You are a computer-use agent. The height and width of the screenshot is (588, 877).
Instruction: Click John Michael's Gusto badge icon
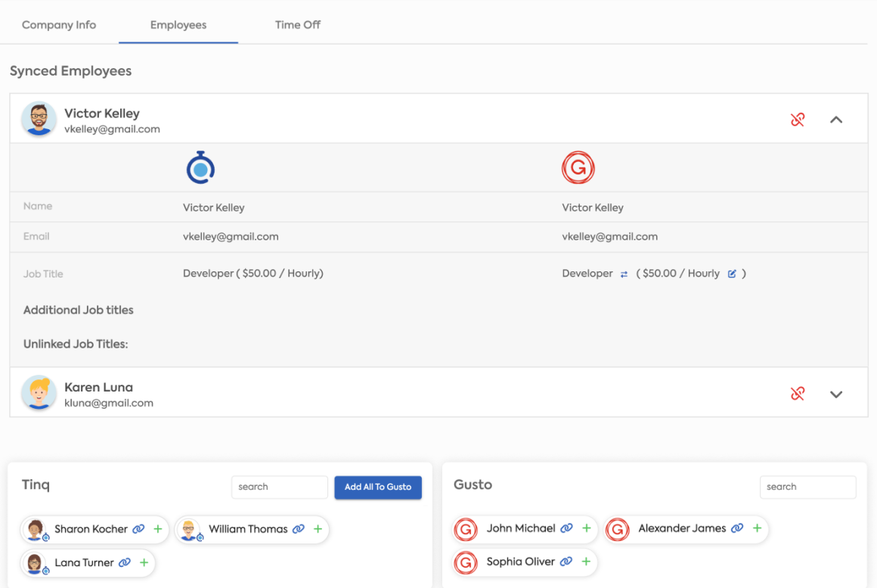(x=466, y=529)
